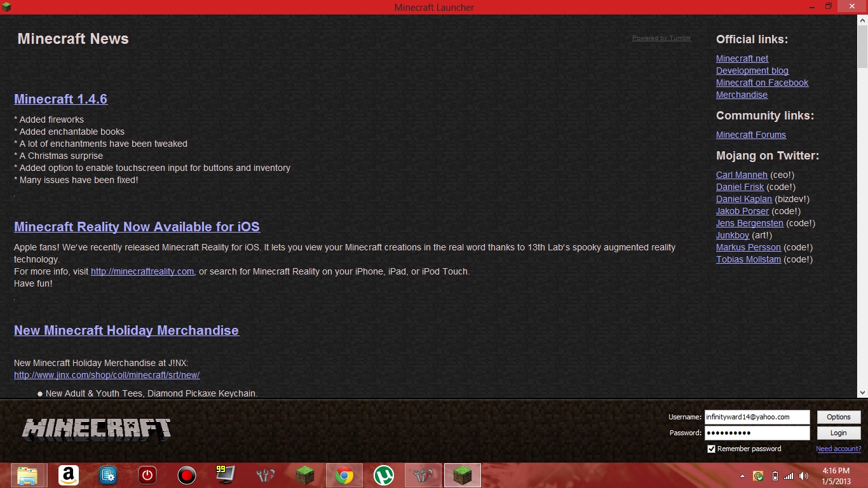
Task: Open Google Chrome from the taskbar
Action: point(344,475)
